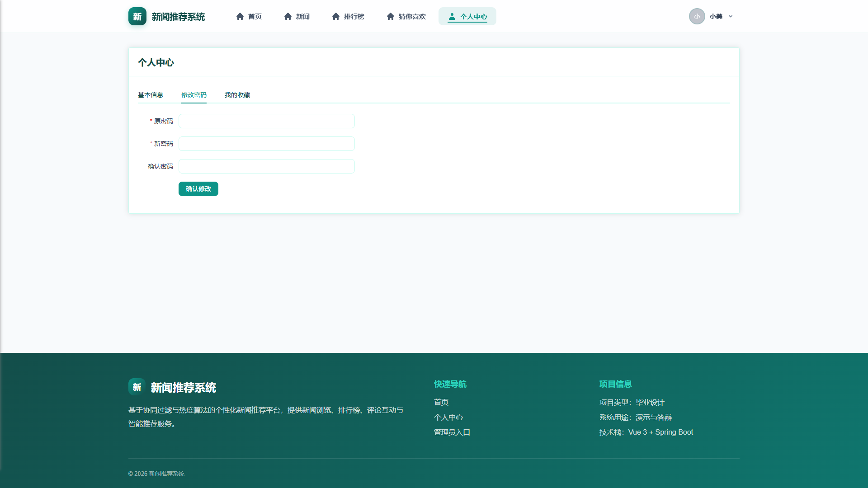Click the icon next to 新闻 nav item

288,16
